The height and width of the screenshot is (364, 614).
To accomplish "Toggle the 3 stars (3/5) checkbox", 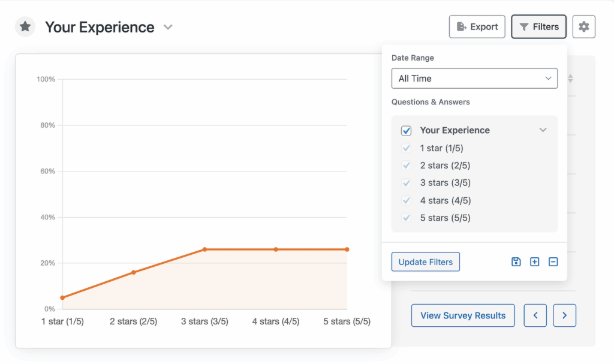I will (x=407, y=183).
